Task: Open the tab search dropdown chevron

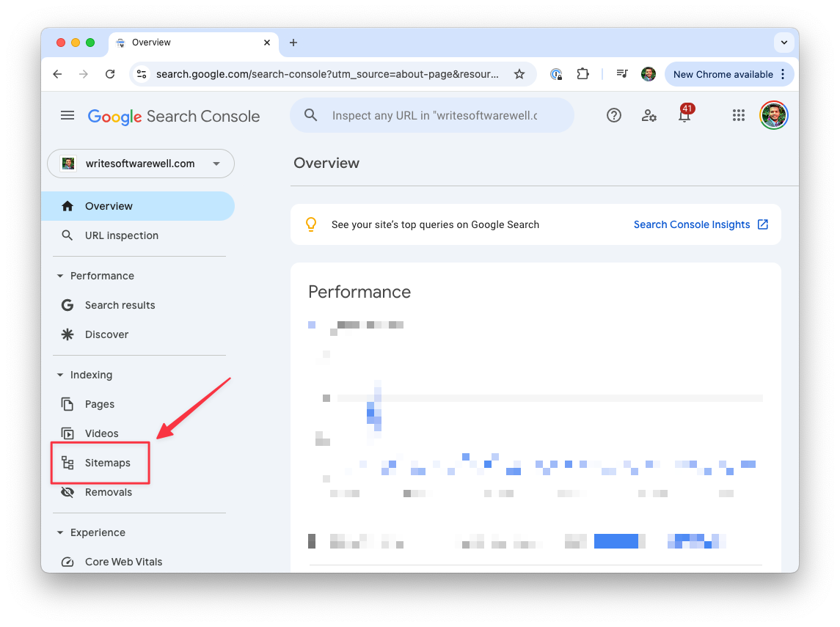Action: click(x=784, y=43)
